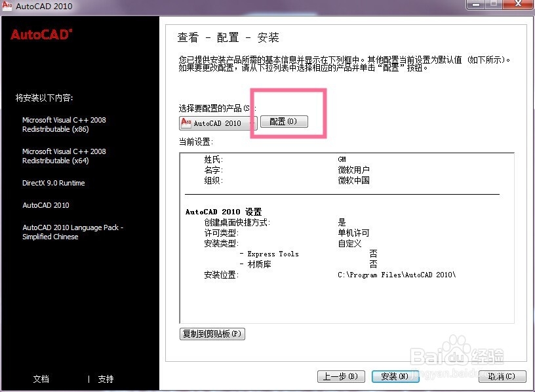Minimize the AutoCAD 2010 installer window

point(476,4)
